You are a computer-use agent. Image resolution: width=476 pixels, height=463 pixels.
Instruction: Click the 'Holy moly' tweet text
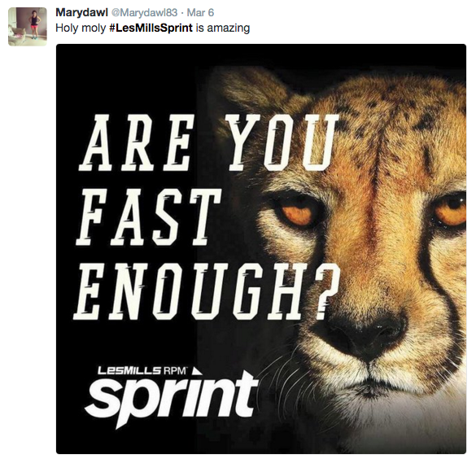pyautogui.click(x=81, y=28)
